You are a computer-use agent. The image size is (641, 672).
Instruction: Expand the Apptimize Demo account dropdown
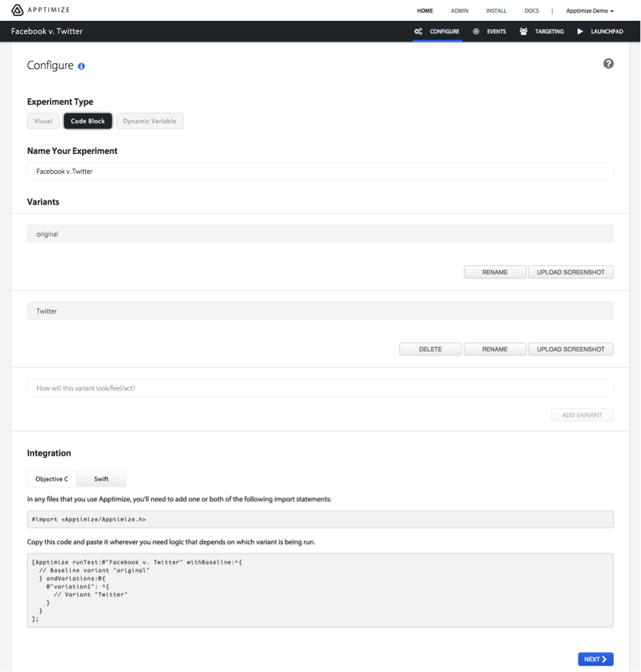coord(590,11)
